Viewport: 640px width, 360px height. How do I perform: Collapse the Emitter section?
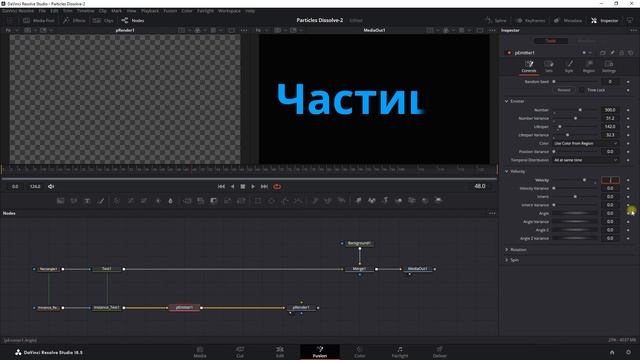click(507, 101)
